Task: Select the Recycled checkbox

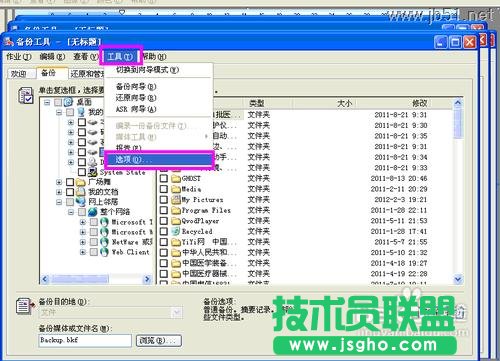Action: pyautogui.click(x=163, y=231)
